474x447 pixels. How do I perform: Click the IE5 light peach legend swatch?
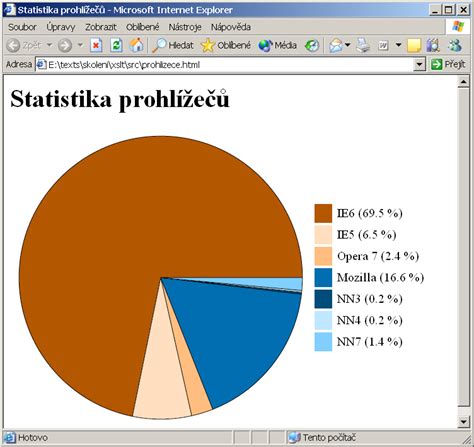(x=323, y=235)
